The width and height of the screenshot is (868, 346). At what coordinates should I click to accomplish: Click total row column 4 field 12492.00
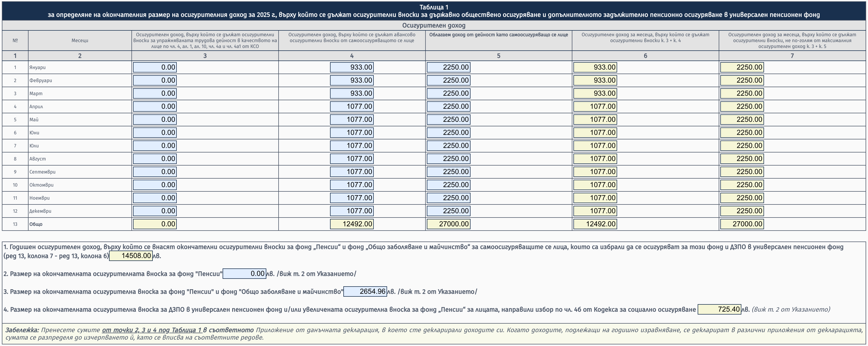click(x=351, y=224)
